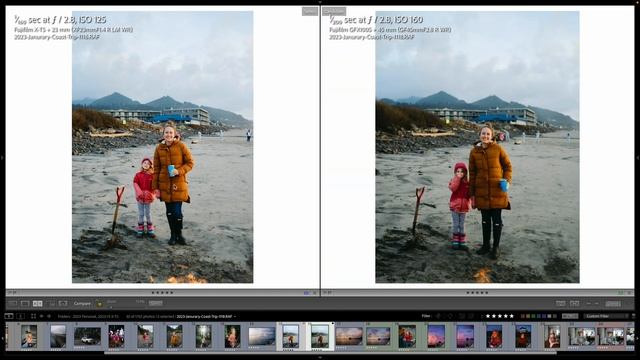
Task: Open the Custom Filter dropdown
Action: pyautogui.click(x=606, y=316)
